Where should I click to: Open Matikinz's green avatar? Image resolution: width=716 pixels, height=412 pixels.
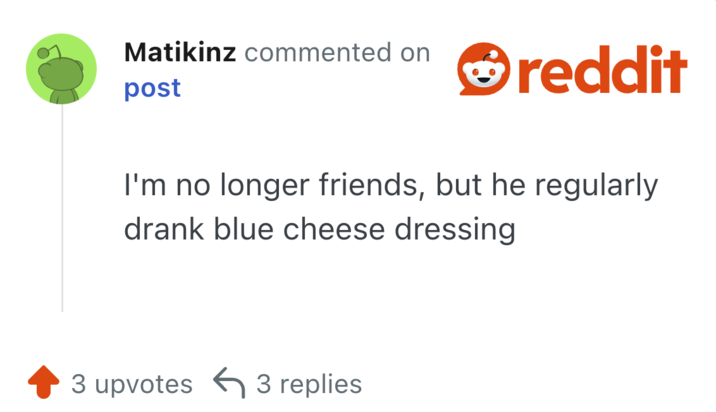pos(60,69)
